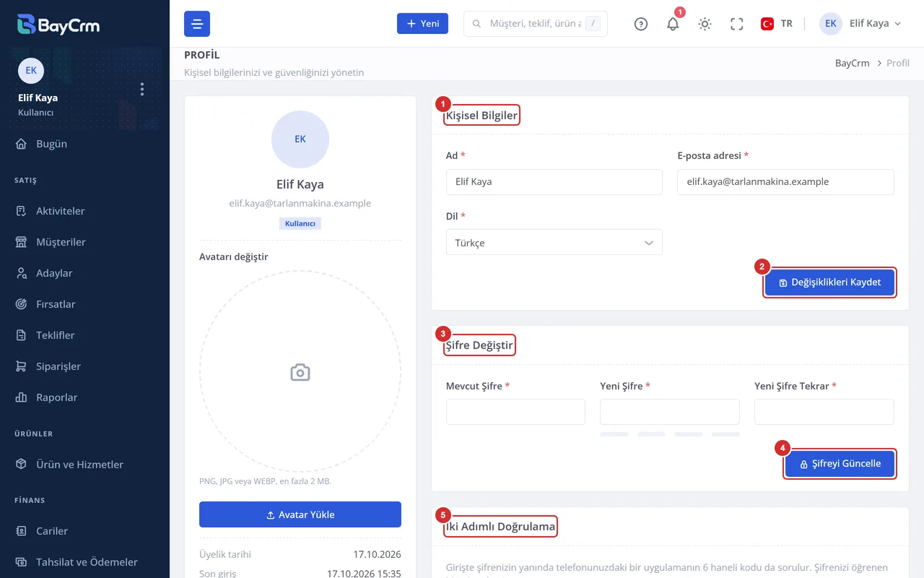The width and height of the screenshot is (924, 578).
Task: Click the Avatar Yükle button
Action: click(x=300, y=514)
